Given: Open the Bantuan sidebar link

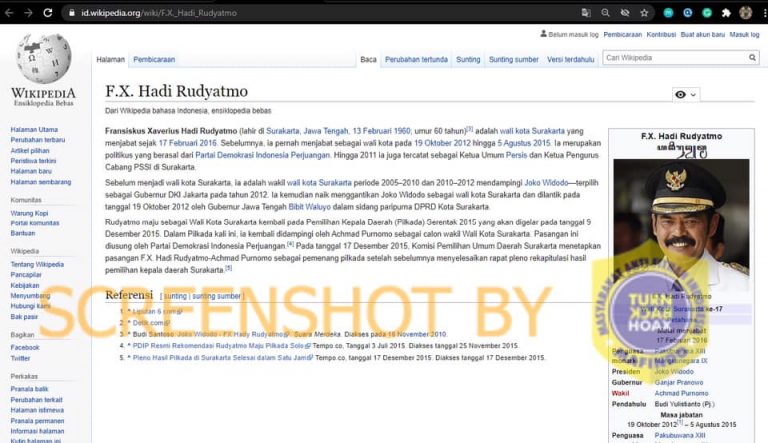Looking at the screenshot, I should pyautogui.click(x=23, y=233).
